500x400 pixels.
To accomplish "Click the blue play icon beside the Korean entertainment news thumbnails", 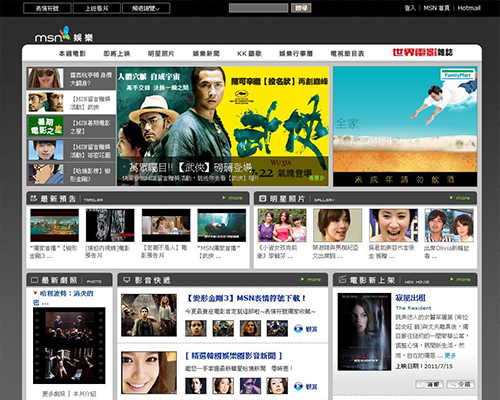I will (298, 386).
